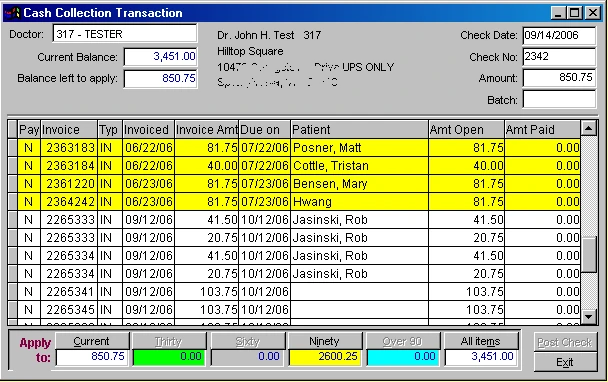Click the Amt Open column header
The image size is (608, 382).
(466, 129)
